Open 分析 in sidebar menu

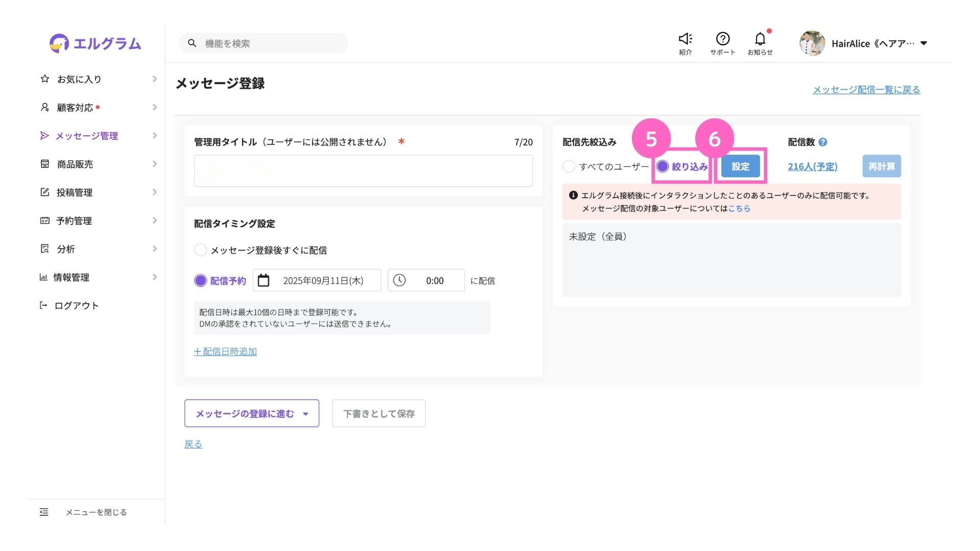(x=66, y=249)
